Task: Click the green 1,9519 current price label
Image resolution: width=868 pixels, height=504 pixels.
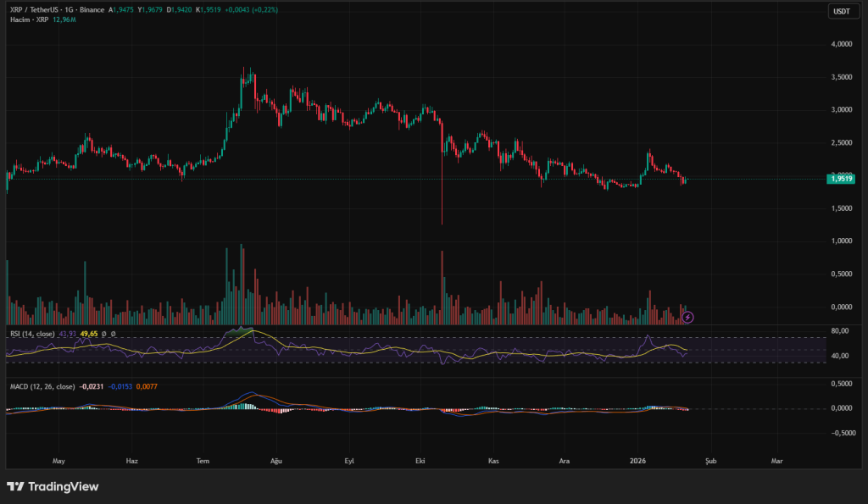Action: pos(842,179)
